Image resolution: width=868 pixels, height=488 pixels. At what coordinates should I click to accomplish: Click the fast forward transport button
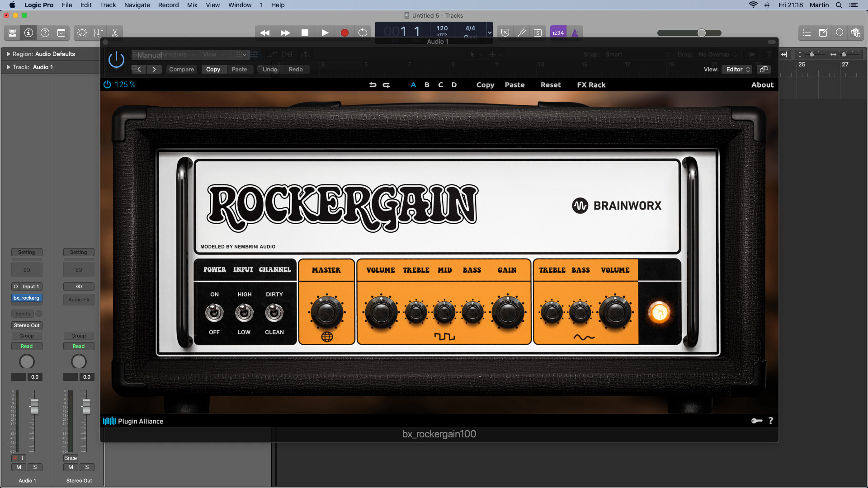pos(285,33)
